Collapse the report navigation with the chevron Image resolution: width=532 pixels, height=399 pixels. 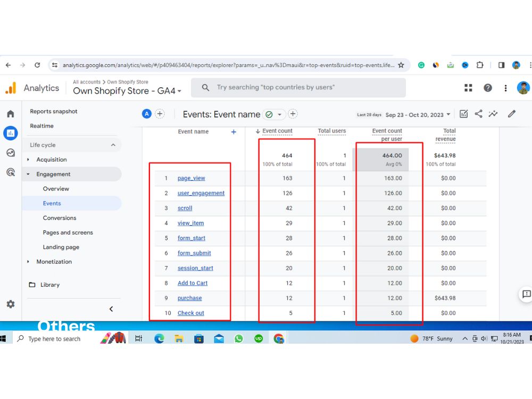click(111, 309)
